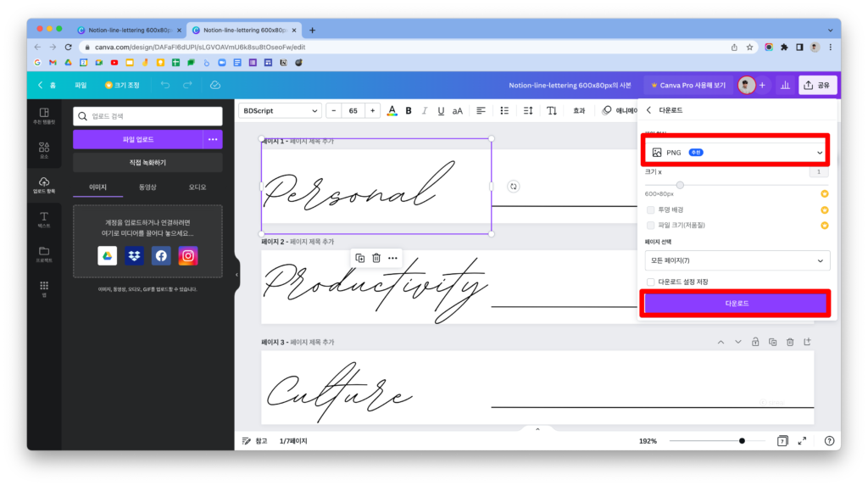Enable the 투명 배경 checkbox
This screenshot has width=868, height=486.
[650, 209]
